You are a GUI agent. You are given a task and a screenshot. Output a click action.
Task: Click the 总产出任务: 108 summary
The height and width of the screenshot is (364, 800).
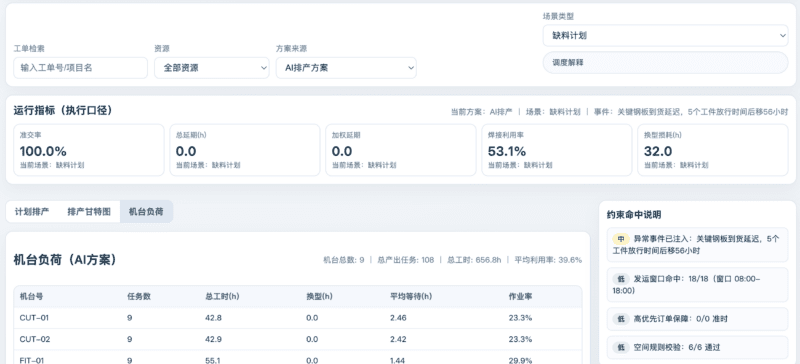coord(406,260)
